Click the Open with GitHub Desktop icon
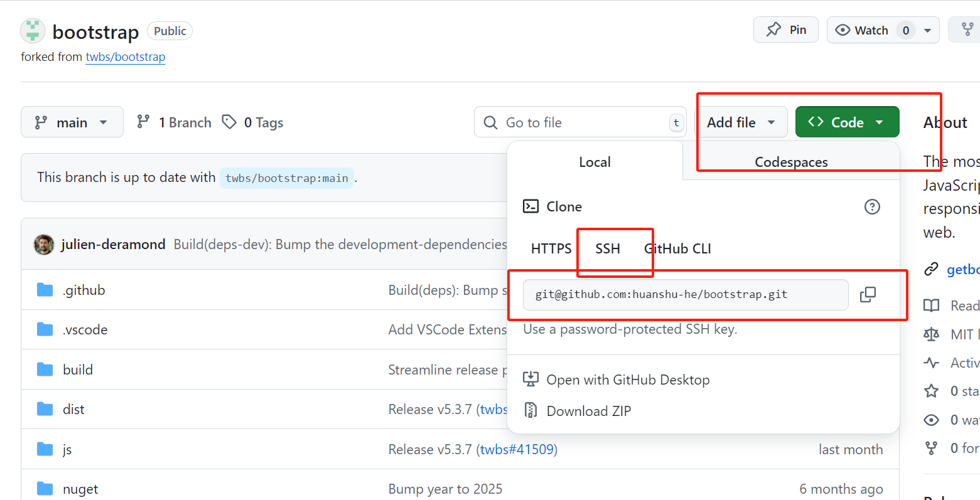The width and height of the screenshot is (980, 500). coord(531,379)
